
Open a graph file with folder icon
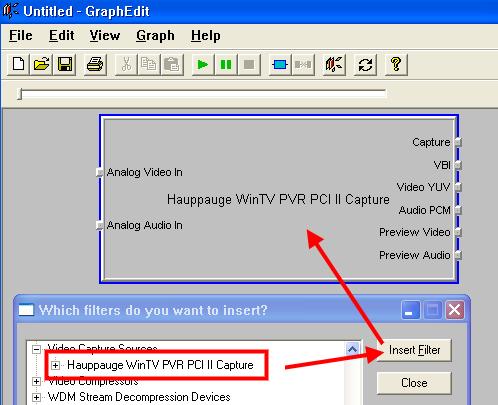41,64
